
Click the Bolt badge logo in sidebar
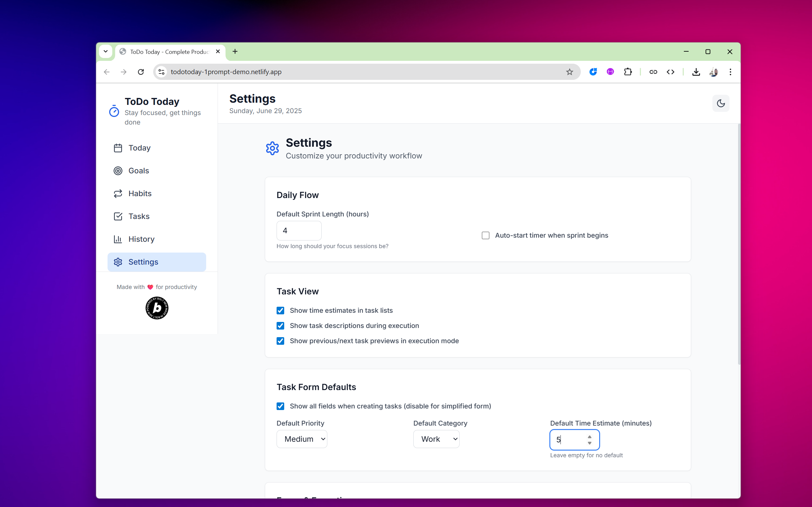(157, 308)
